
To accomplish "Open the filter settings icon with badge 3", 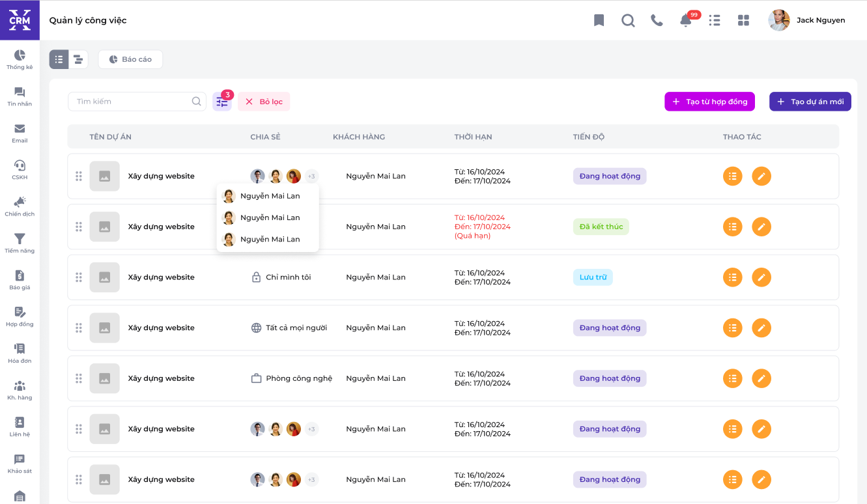I will click(x=222, y=102).
